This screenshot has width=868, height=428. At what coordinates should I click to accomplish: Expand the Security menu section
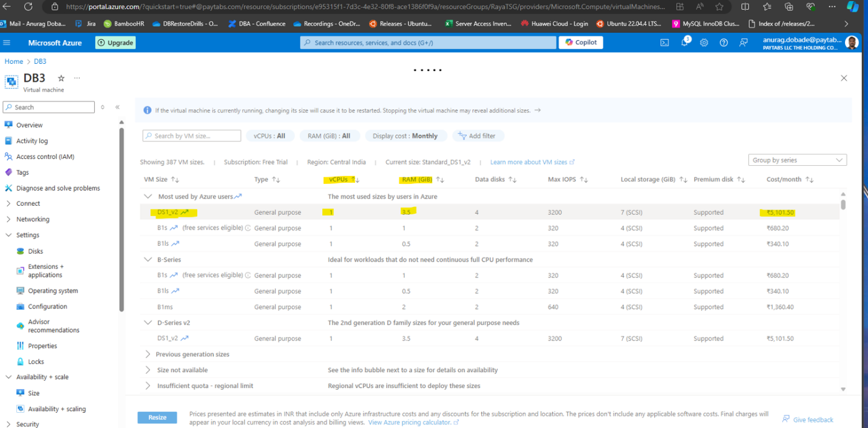click(x=8, y=424)
